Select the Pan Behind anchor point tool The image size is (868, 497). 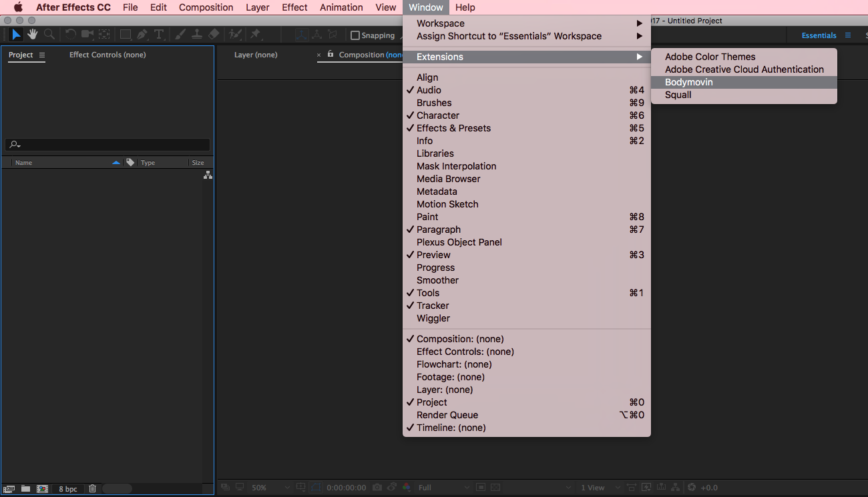pyautogui.click(x=105, y=34)
